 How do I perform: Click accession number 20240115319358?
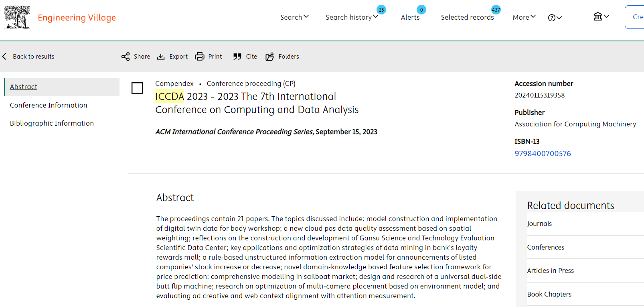coord(539,95)
